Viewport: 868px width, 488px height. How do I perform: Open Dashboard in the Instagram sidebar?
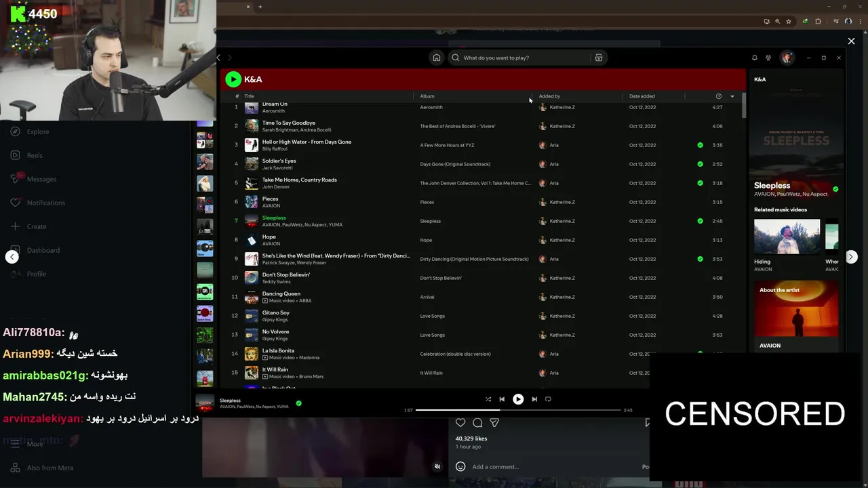35,250
